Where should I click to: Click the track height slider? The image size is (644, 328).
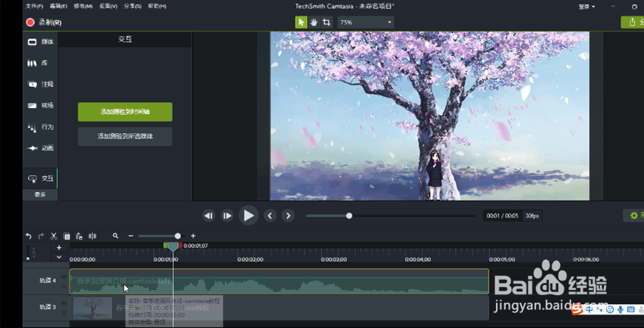tap(28, 252)
